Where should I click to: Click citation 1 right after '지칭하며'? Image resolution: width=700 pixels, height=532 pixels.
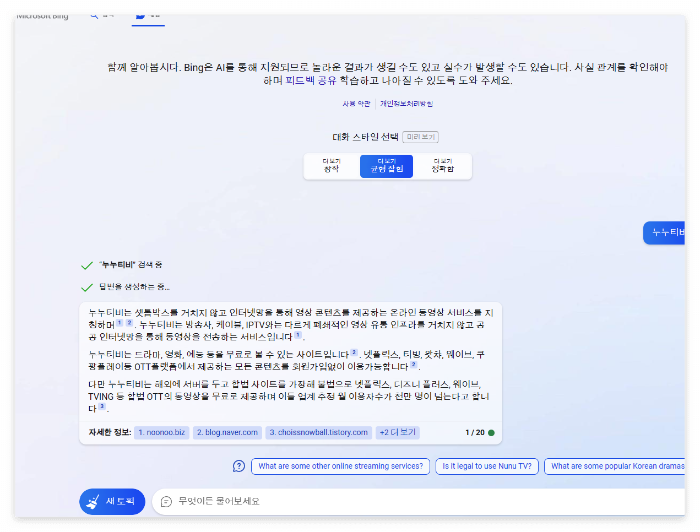coord(120,323)
